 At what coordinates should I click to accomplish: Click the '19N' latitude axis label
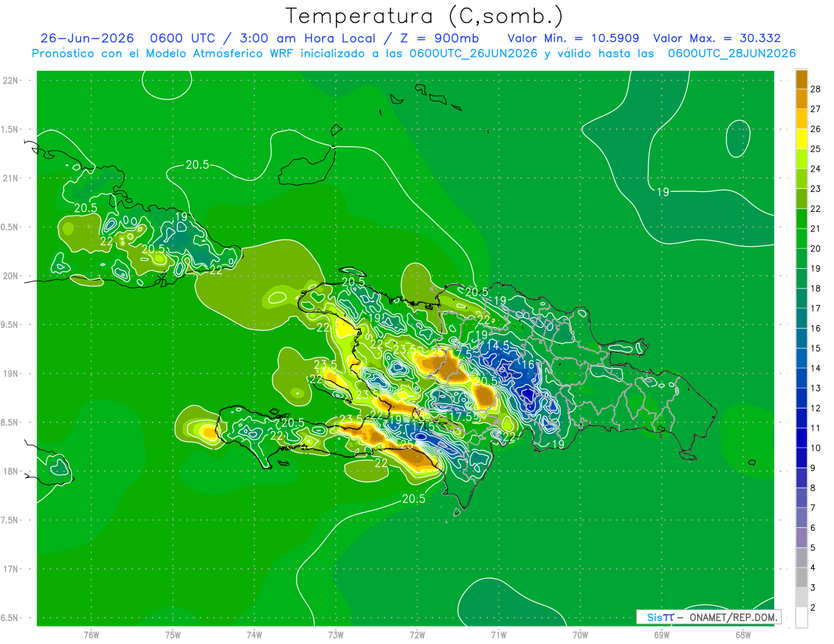pyautogui.click(x=10, y=374)
